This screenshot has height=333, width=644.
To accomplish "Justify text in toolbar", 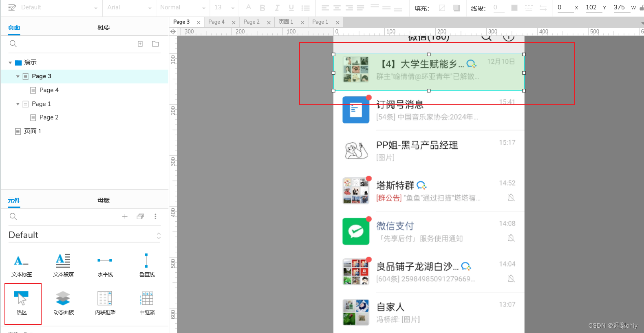I will [361, 8].
